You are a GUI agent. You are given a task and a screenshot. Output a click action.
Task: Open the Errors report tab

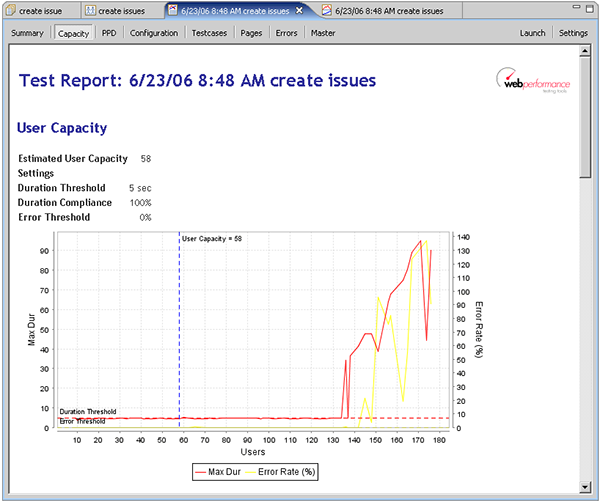(287, 33)
